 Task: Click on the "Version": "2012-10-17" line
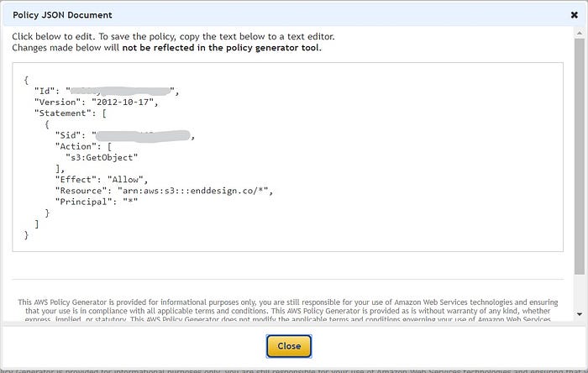[97, 102]
